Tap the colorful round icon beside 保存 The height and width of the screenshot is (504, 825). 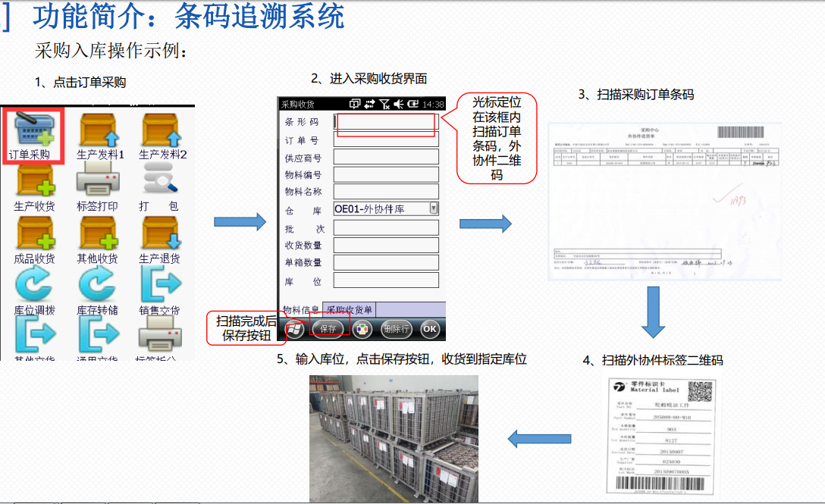point(362,330)
